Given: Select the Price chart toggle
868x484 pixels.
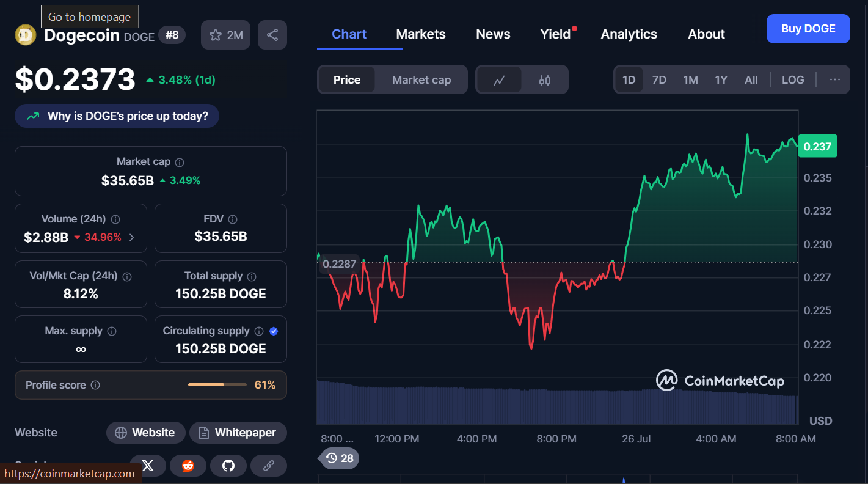Looking at the screenshot, I should click(x=347, y=80).
